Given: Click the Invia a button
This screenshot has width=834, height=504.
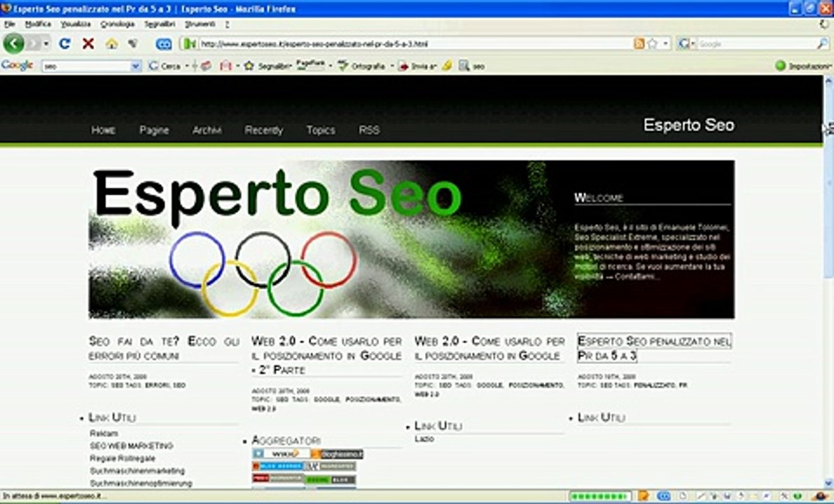Looking at the screenshot, I should (x=417, y=66).
